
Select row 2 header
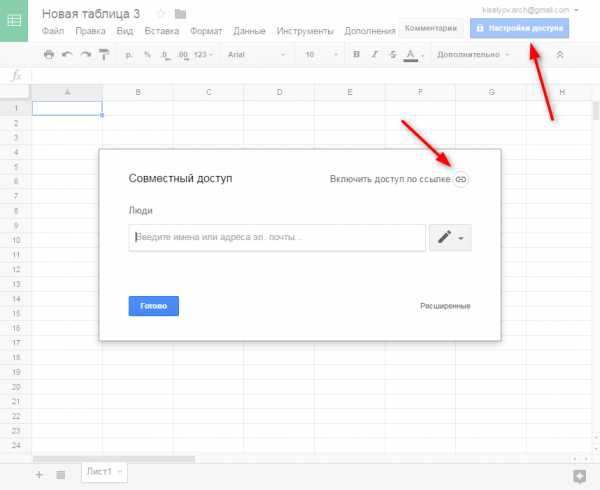point(16,123)
